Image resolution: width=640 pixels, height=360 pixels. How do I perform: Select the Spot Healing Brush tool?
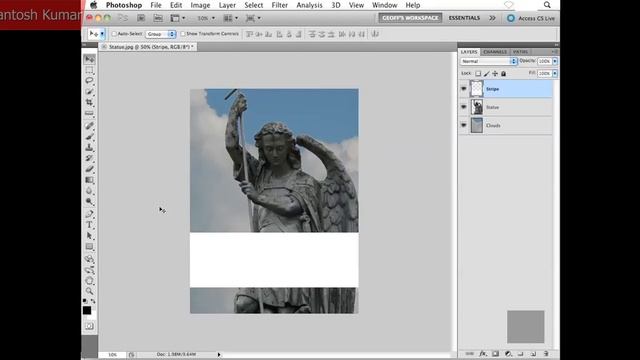click(89, 126)
